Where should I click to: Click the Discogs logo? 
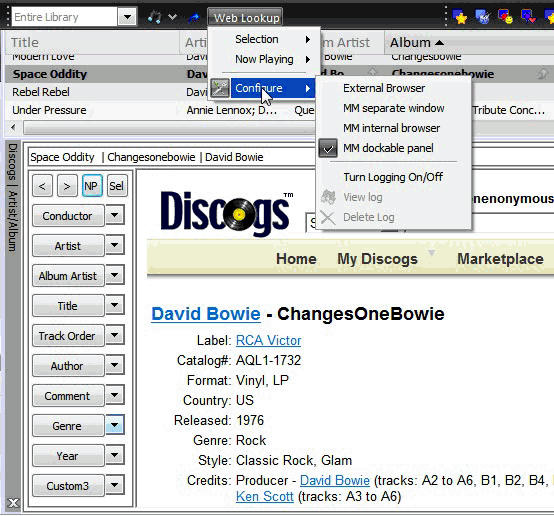point(226,213)
